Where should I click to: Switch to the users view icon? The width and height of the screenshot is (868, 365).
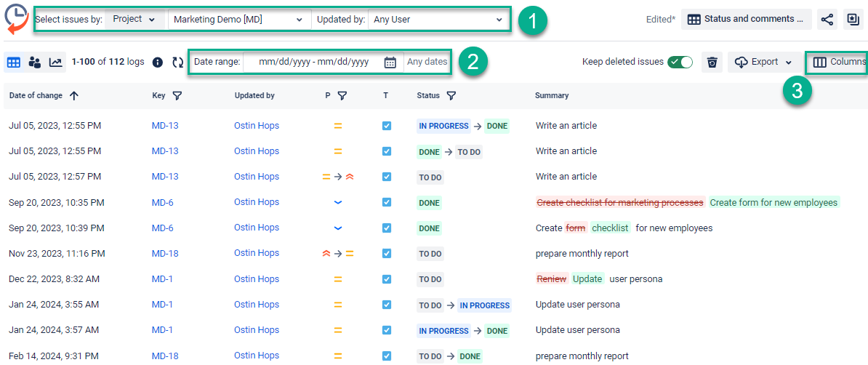tap(34, 63)
